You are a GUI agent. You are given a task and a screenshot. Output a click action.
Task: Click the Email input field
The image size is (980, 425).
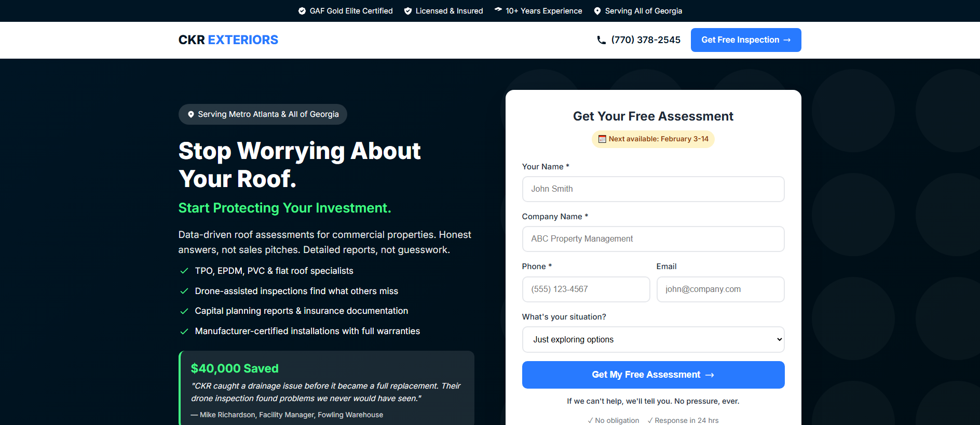coord(720,289)
